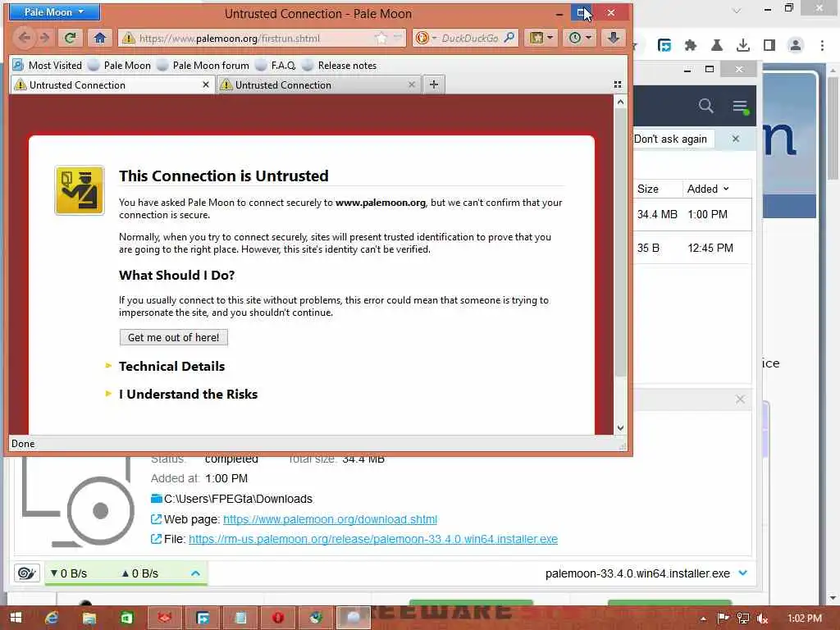Expand the palemoon installer bottom dropdown chevron
Screen dimensions: 840x630
(x=743, y=573)
